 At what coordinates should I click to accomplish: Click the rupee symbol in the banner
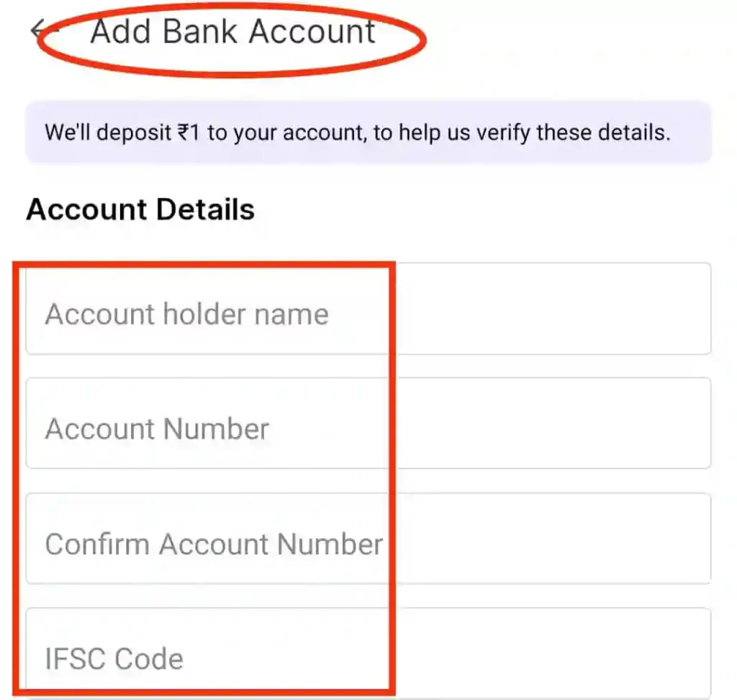[184, 133]
